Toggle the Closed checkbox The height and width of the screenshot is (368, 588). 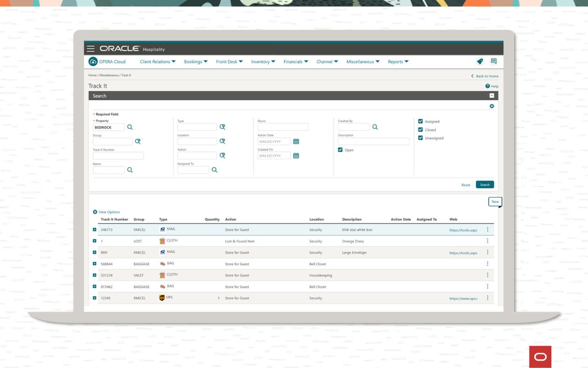tap(420, 129)
